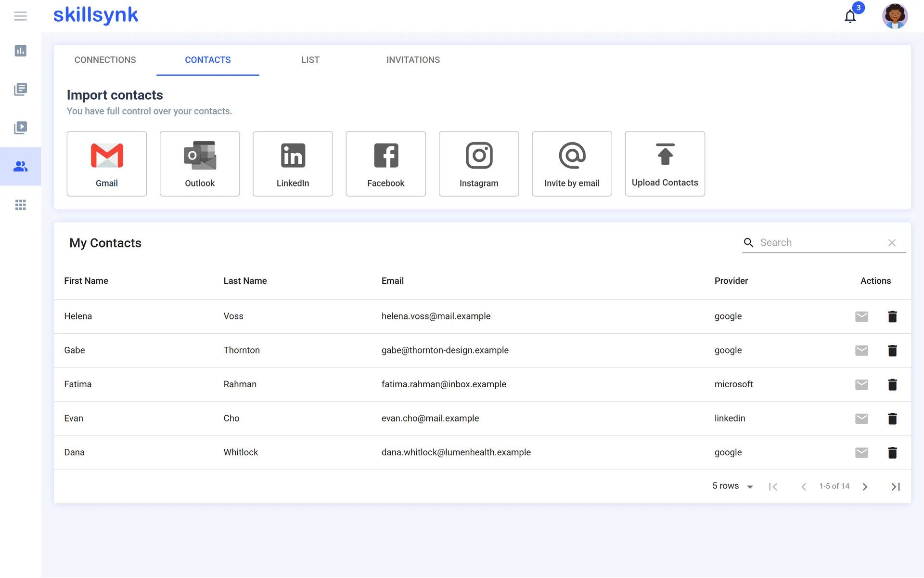
Task: Jump to last page of contacts
Action: pos(896,486)
